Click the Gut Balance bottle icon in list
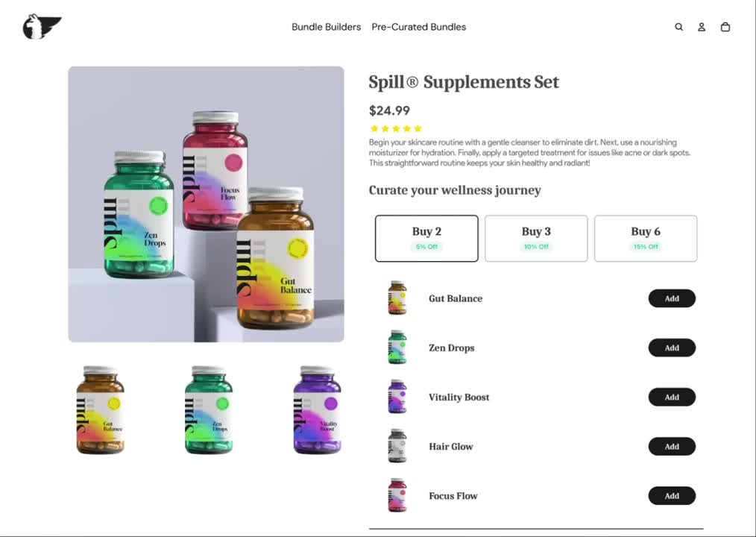The width and height of the screenshot is (756, 537). click(x=397, y=298)
